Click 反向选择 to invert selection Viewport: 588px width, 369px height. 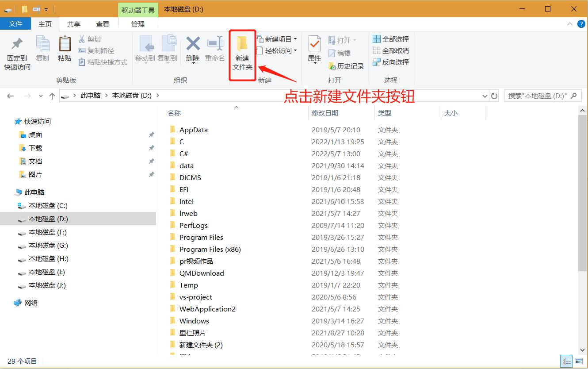pos(391,62)
